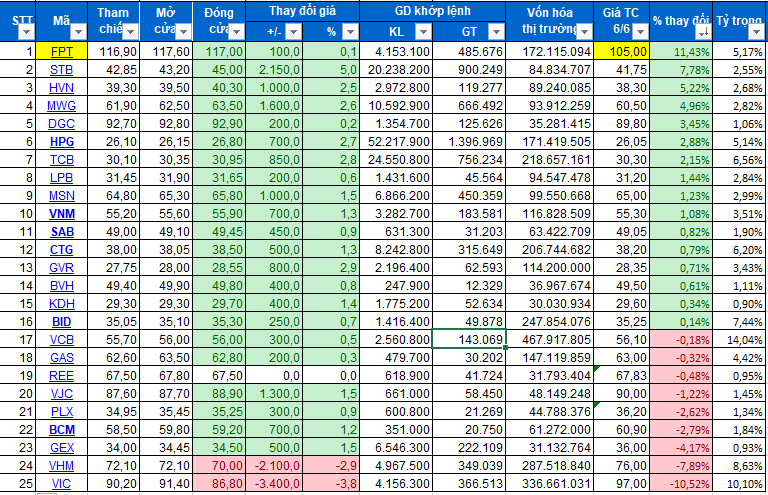Open the STB ticker link
The image size is (768, 495).
62,70
